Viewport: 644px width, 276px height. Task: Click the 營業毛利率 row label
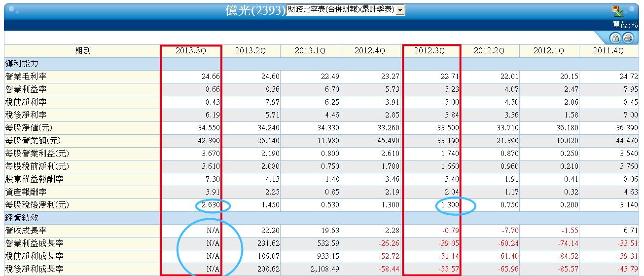(x=26, y=77)
